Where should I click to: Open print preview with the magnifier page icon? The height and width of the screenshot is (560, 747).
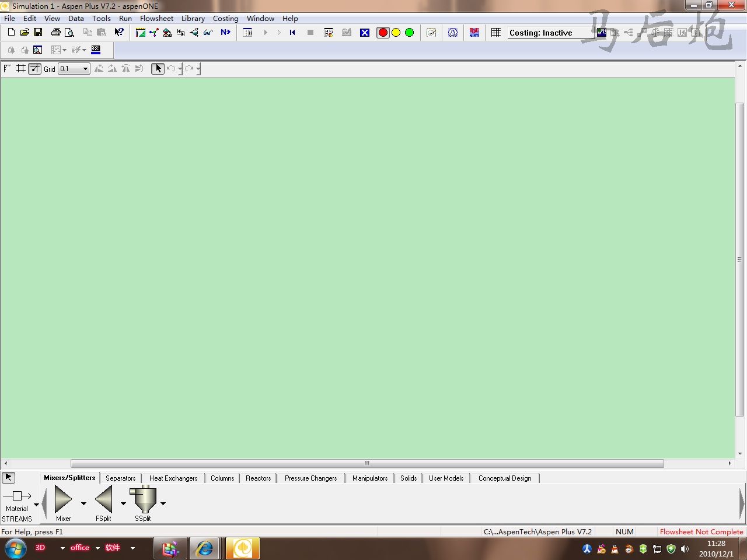69,33
